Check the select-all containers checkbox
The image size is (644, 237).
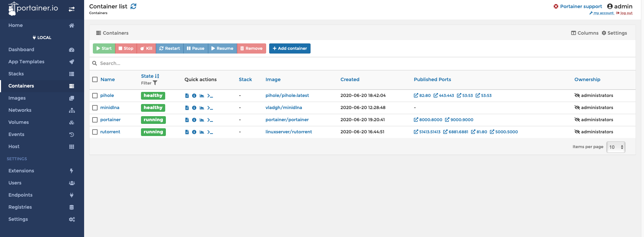pos(95,79)
